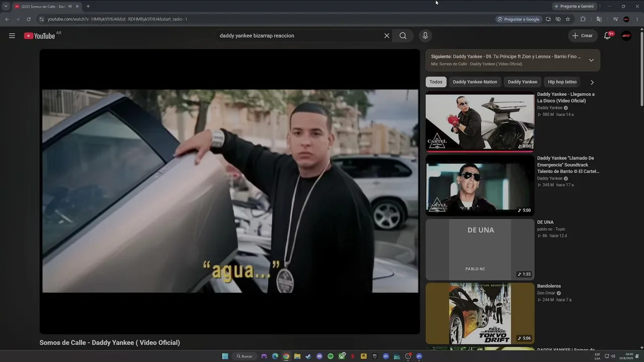Click the Bandoleros video title
The height and width of the screenshot is (362, 644).
click(549, 286)
